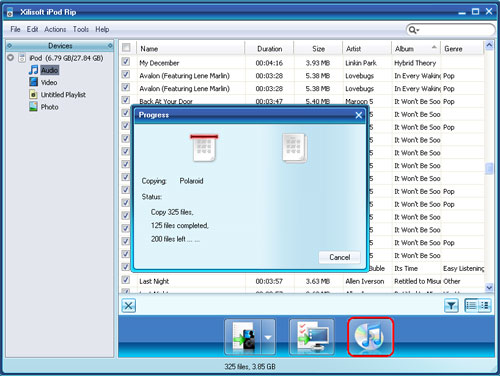Screen dimensions: 500x376
Task: Click the scrollbar down arrow
Action: [x=489, y=287]
